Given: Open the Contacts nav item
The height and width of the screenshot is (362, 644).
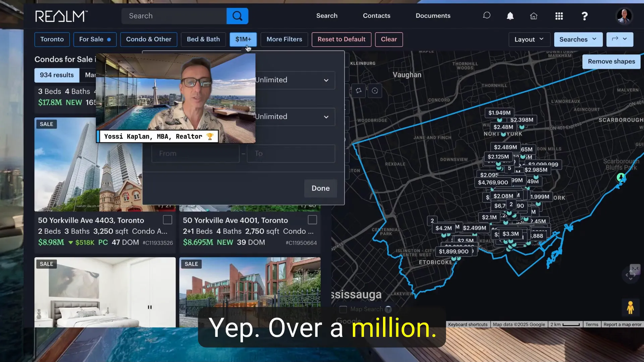Looking at the screenshot, I should coord(376,16).
